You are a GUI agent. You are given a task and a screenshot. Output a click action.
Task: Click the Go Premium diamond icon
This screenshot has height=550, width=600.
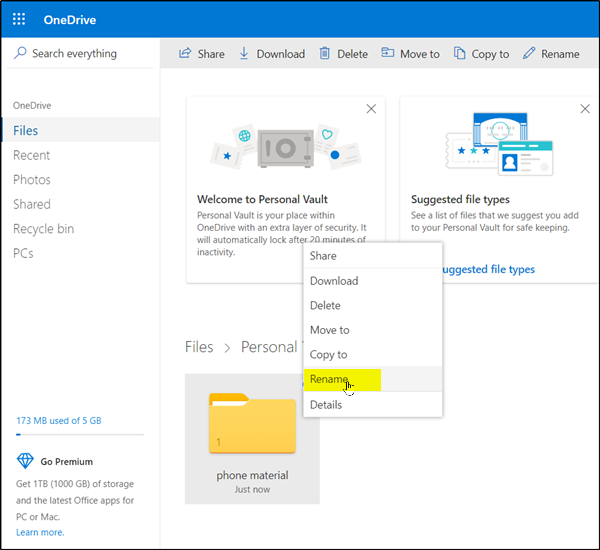pos(26,461)
